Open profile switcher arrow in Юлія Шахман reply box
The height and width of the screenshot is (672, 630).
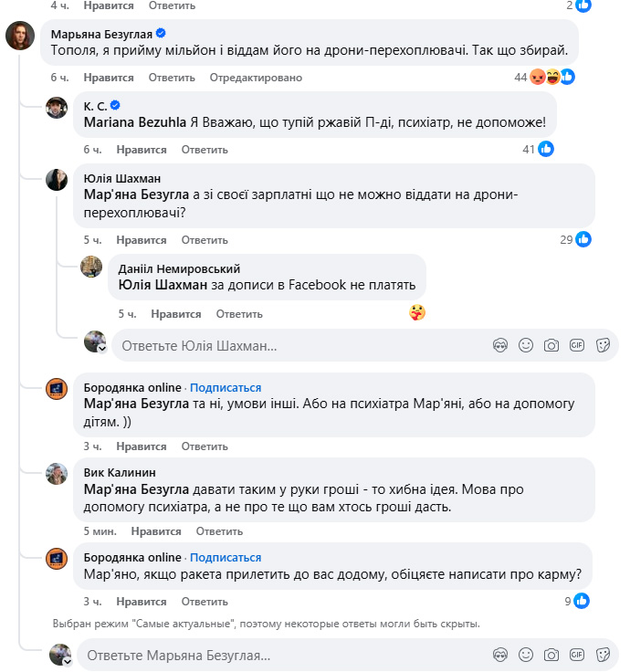coord(102,349)
